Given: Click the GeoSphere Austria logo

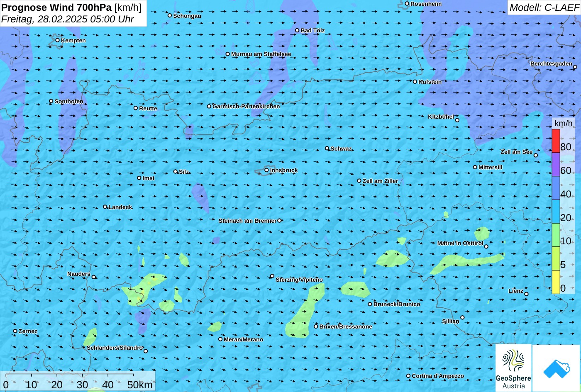Looking at the screenshot, I should coord(513,368).
